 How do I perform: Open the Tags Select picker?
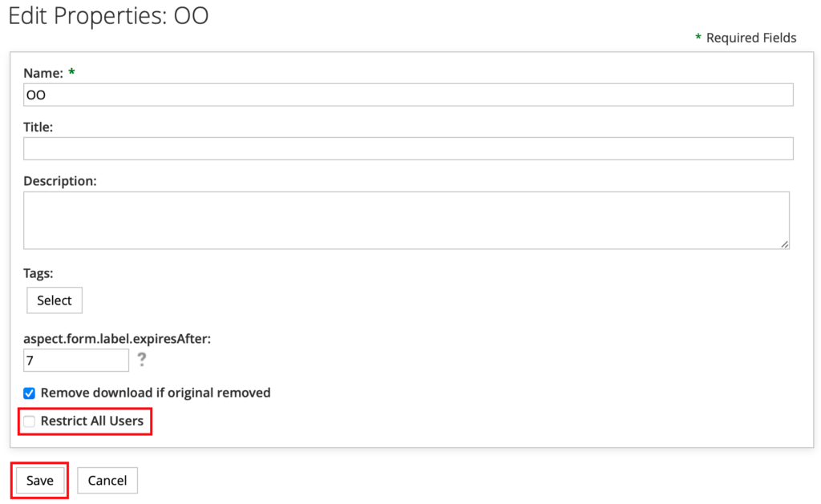55,300
